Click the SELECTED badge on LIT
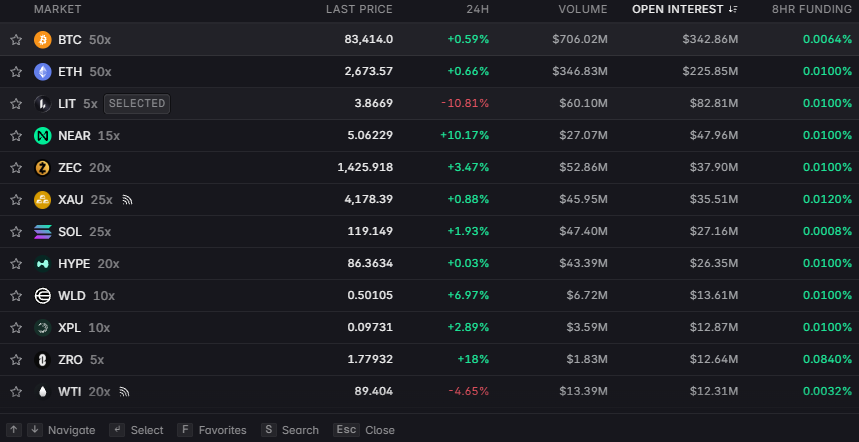Image resolution: width=859 pixels, height=442 pixels. tap(137, 104)
